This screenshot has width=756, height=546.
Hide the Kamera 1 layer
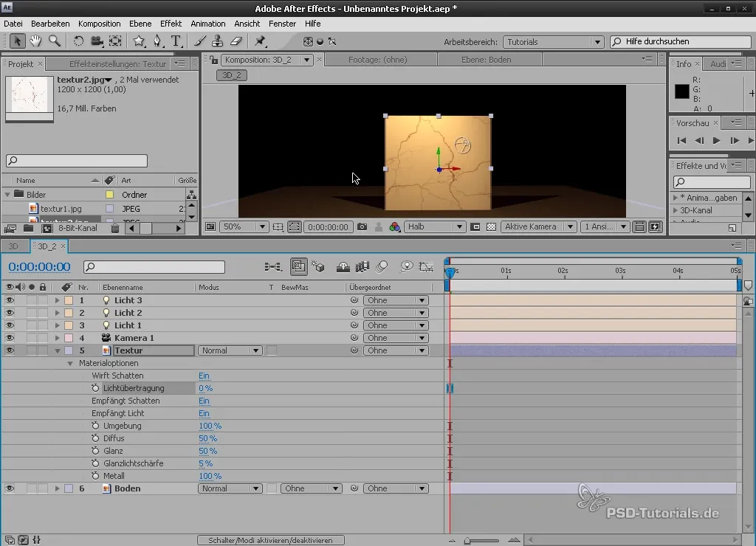pos(9,338)
